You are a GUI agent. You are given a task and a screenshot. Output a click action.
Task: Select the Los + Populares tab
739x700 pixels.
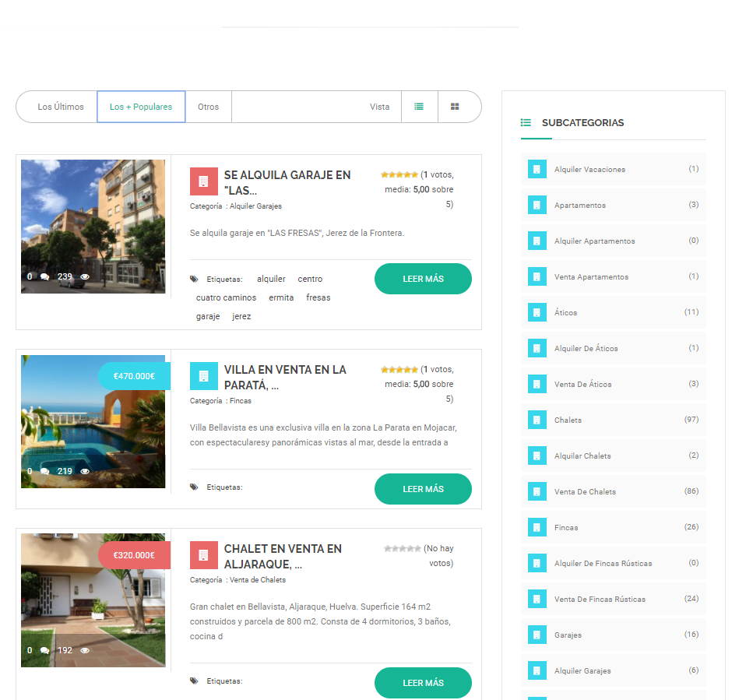[x=141, y=107]
